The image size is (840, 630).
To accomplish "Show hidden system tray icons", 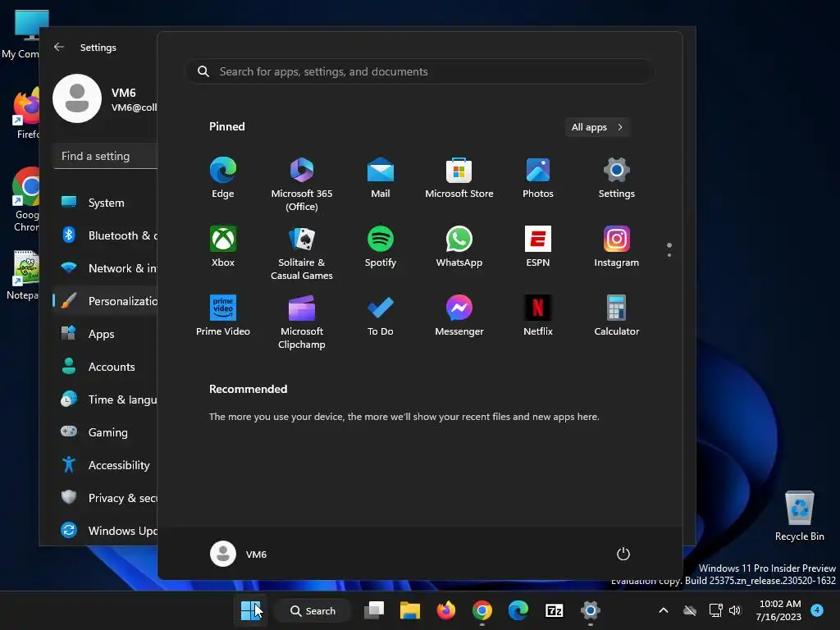I will coord(663,610).
